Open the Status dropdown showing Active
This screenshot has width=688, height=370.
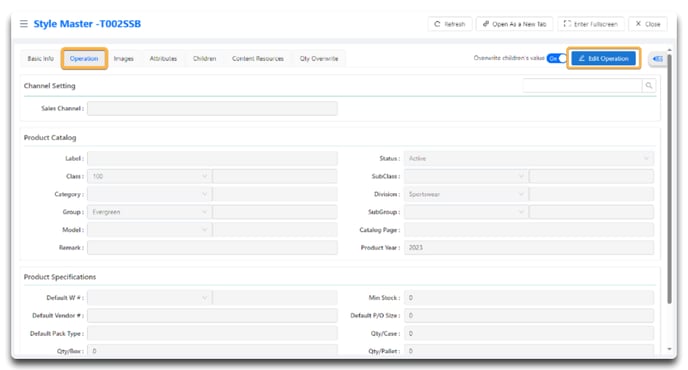tap(529, 158)
